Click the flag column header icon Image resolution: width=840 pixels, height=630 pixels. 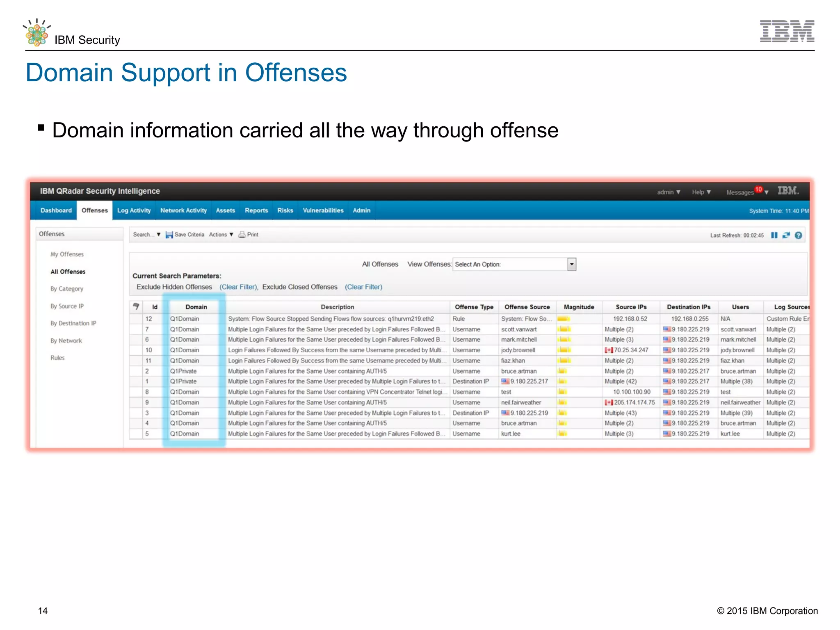136,306
